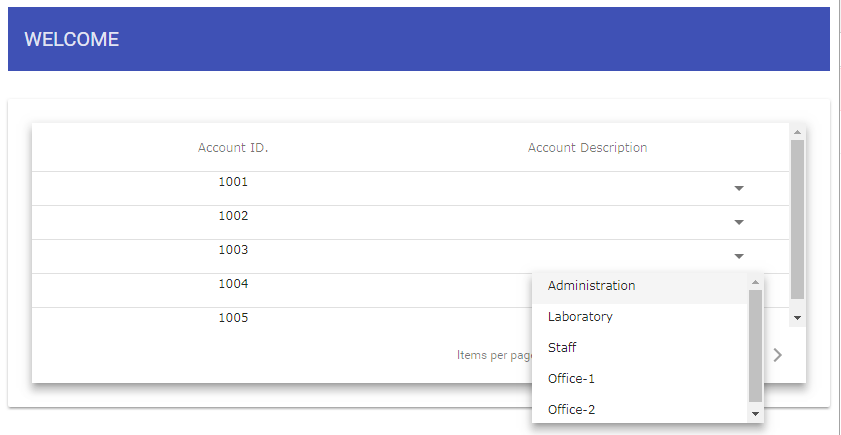Click the Account Description column header
This screenshot has width=841, height=435.
(x=587, y=148)
